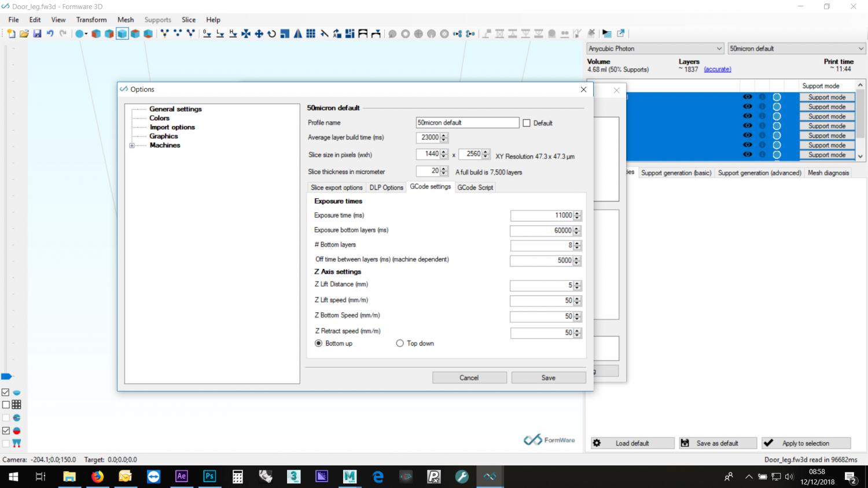Image resolution: width=868 pixels, height=488 pixels.
Task: Expand the Machines tree node
Action: [x=132, y=146]
